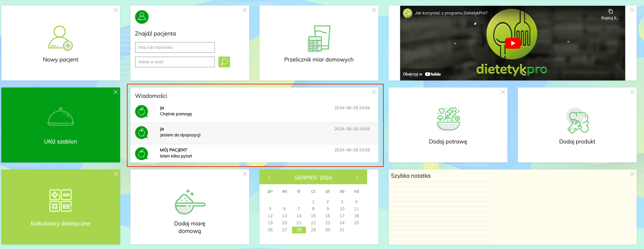Select highlighted day 28 in calendar
The height and width of the screenshot is (249, 644).
point(299,230)
